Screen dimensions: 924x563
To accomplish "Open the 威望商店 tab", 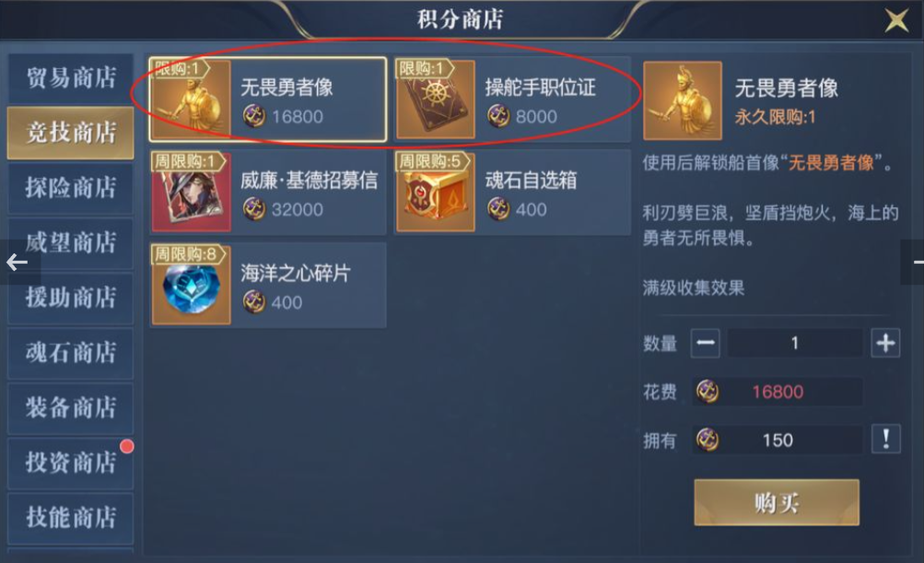I will [x=70, y=242].
